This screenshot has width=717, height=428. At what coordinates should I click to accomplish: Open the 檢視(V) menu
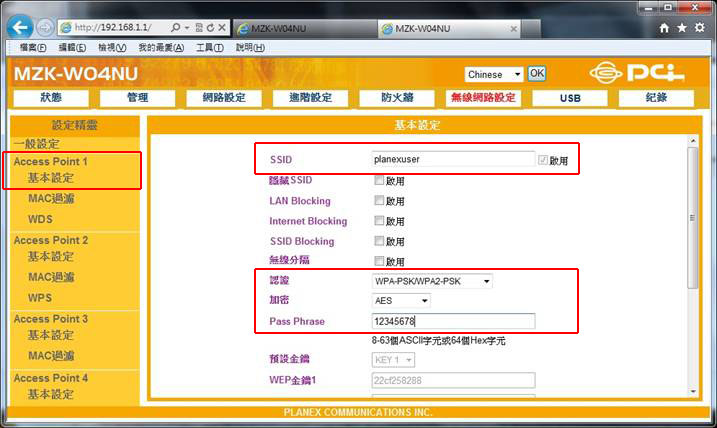(112, 48)
